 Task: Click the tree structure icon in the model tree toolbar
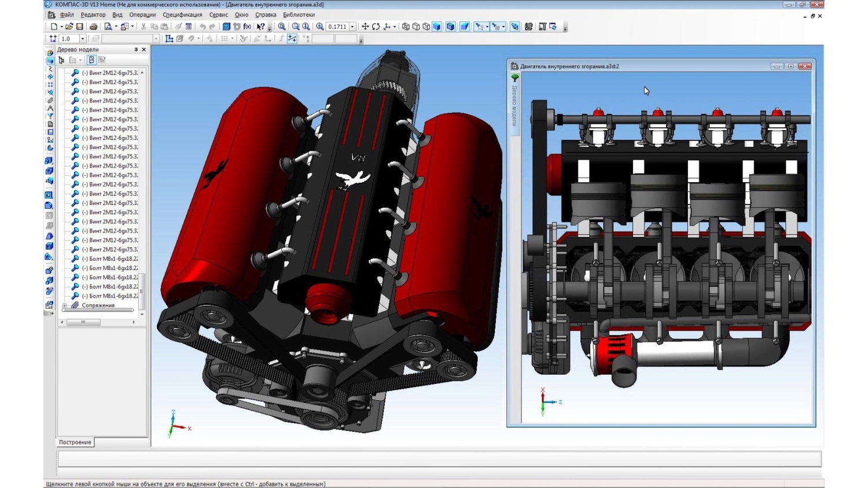click(x=61, y=60)
